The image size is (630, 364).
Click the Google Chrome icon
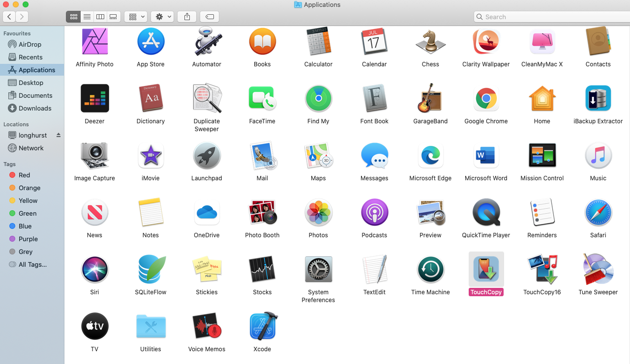486,99
